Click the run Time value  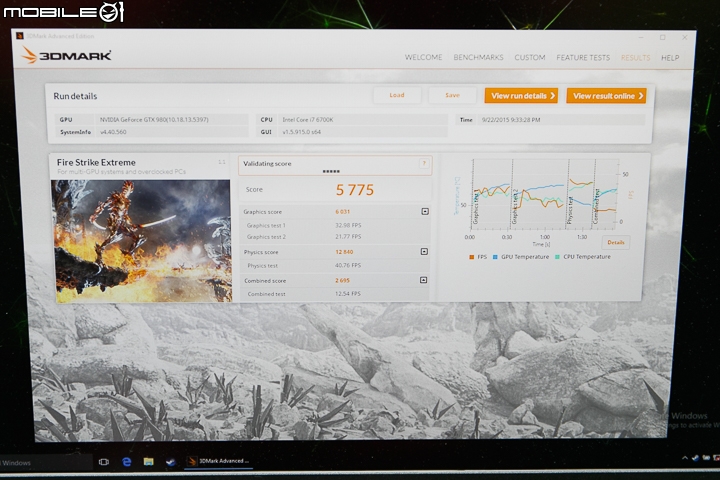pos(511,120)
